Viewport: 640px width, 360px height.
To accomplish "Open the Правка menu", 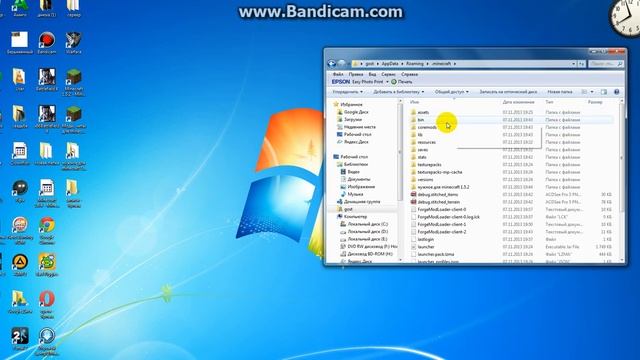I will click(x=356, y=75).
